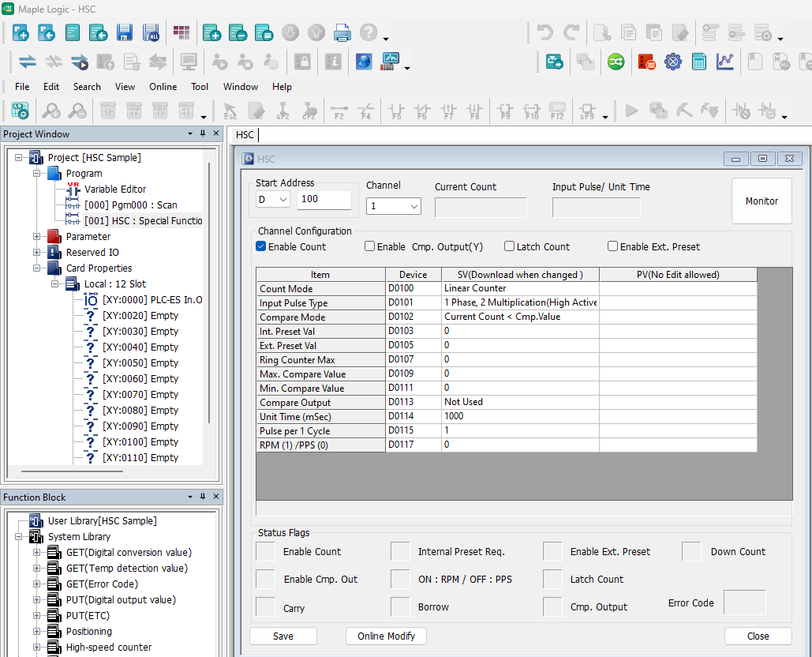The width and height of the screenshot is (812, 657).
Task: Open the Tool menu
Action: click(x=200, y=87)
